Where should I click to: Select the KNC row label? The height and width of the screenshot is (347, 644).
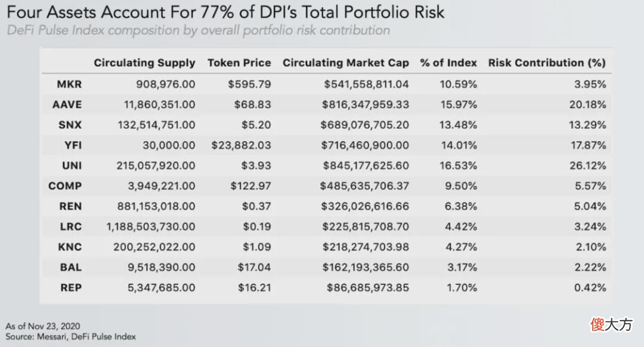pyautogui.click(x=70, y=247)
